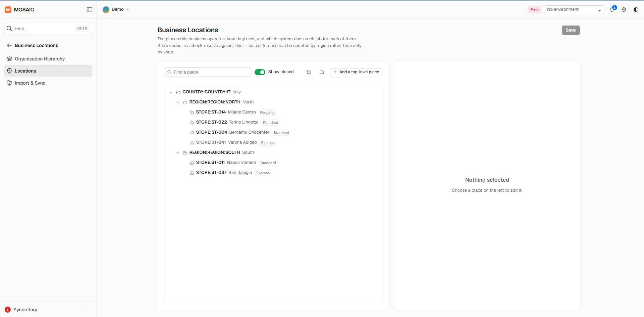Click the Find a place search field
This screenshot has width=644, height=317.
(207, 72)
